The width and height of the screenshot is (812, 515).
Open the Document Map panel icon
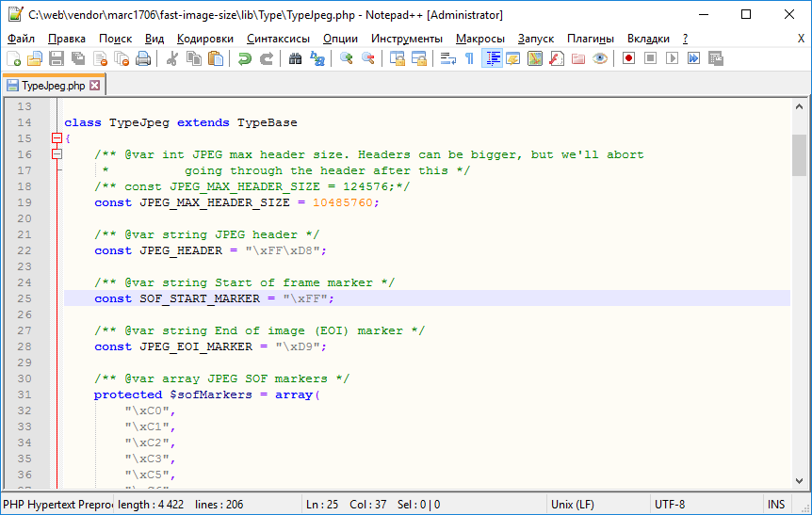(535, 58)
